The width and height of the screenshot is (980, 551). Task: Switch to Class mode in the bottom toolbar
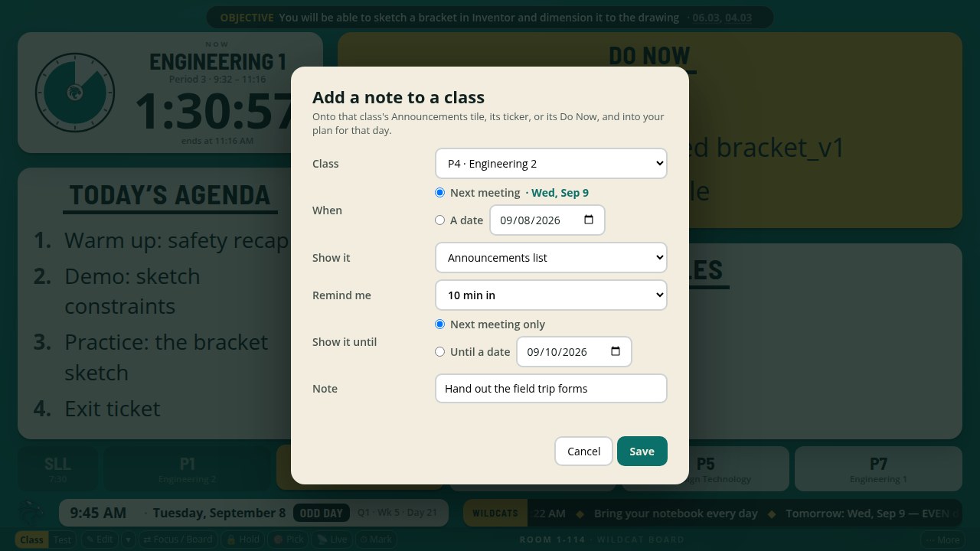[31, 540]
